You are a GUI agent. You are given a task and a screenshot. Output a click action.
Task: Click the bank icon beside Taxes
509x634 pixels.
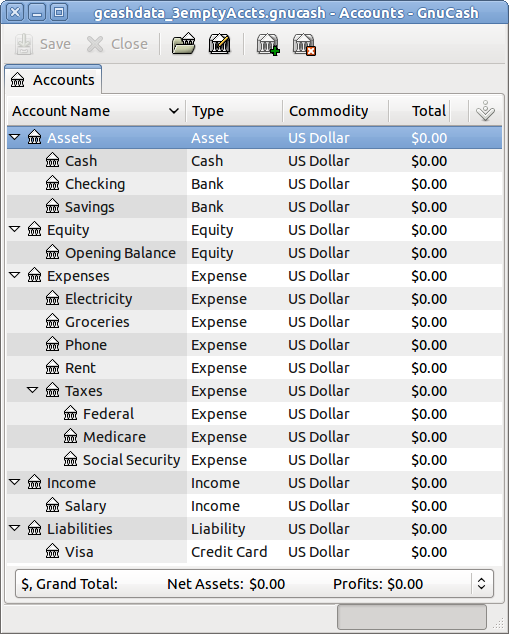(x=53, y=391)
